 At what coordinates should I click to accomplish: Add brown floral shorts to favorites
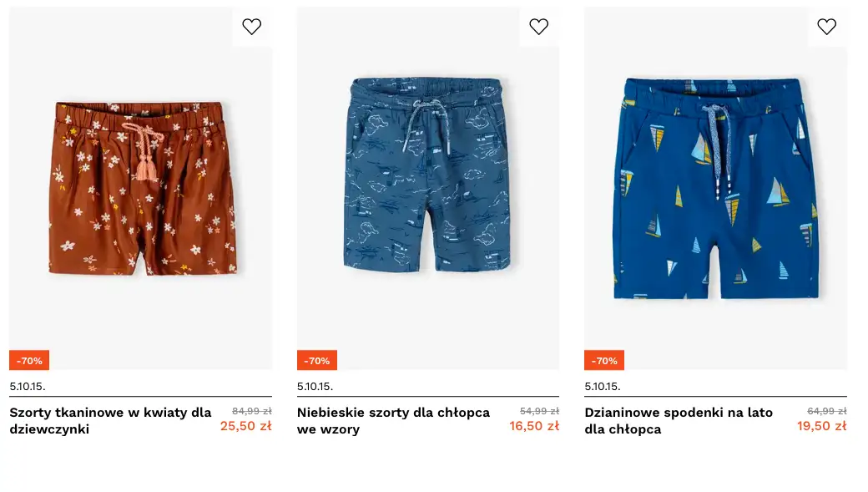[251, 27]
